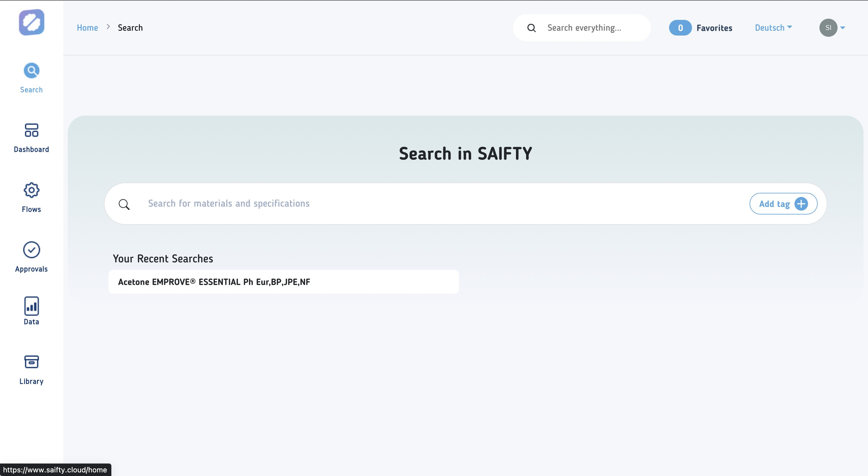Click the favorites count badge
This screenshot has width=868, height=476.
coord(680,28)
